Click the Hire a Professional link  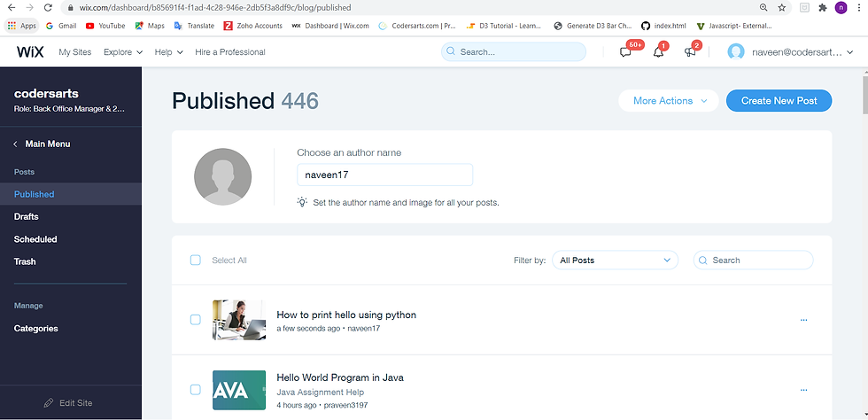pyautogui.click(x=229, y=52)
